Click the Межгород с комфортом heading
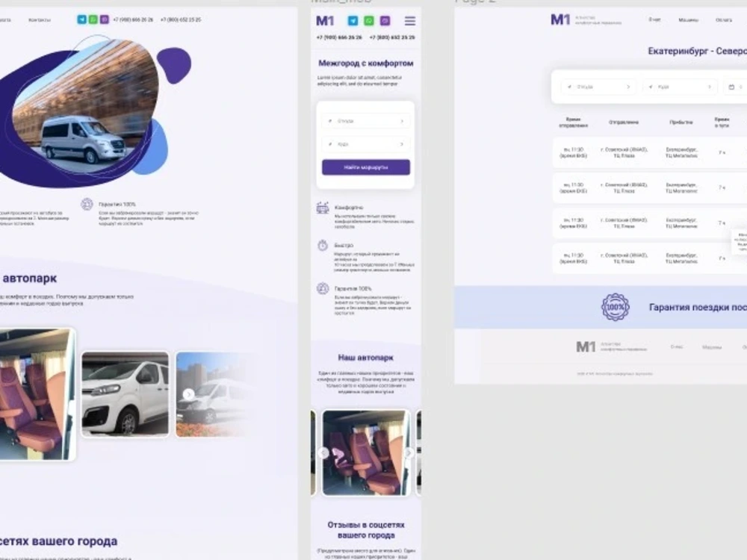 coord(366,63)
